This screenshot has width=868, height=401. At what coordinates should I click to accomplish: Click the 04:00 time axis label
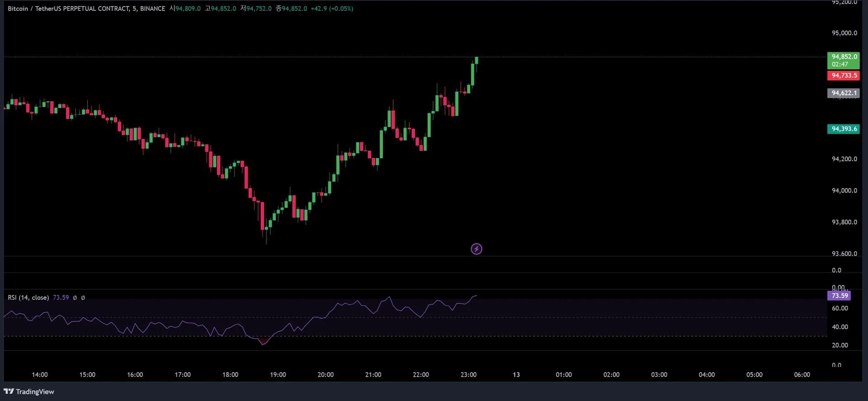click(x=707, y=375)
